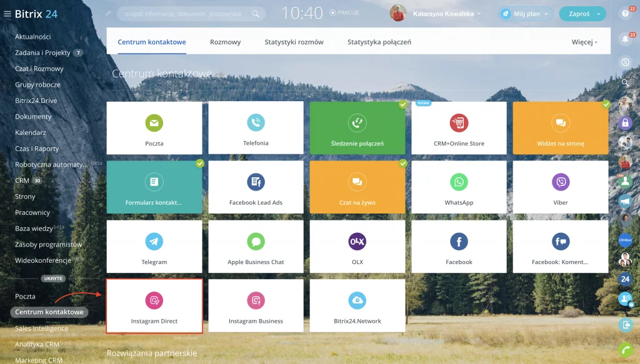Open the Śledzenie połączeń call tracking tile
The image size is (640, 364).
357,128
